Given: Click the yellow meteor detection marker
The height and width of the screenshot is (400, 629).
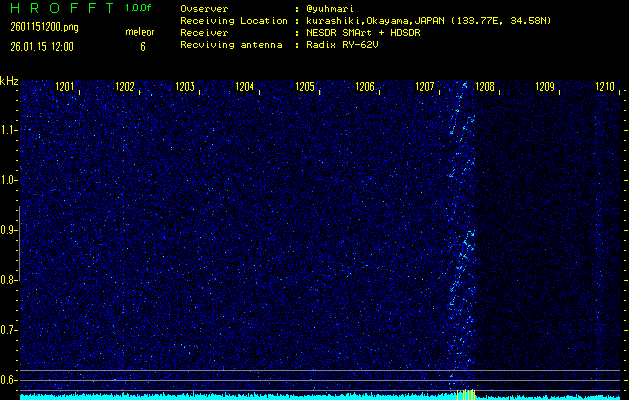Looking at the screenshot, I should (467, 392).
